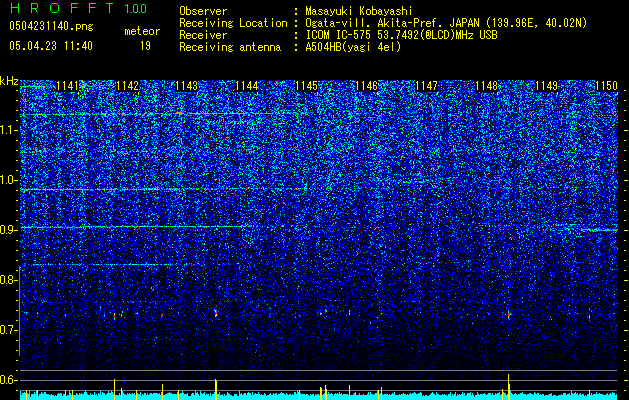This screenshot has width=629, height=400.
Task: Click time marker 1148
Action: click(x=487, y=86)
